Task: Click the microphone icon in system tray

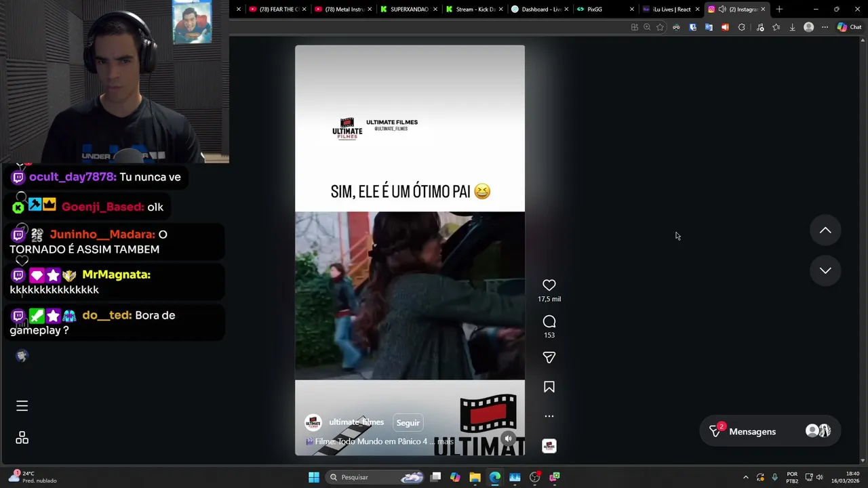Action: (774, 477)
